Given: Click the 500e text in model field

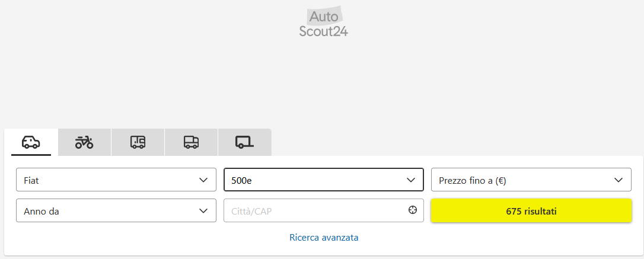Looking at the screenshot, I should coord(241,180).
